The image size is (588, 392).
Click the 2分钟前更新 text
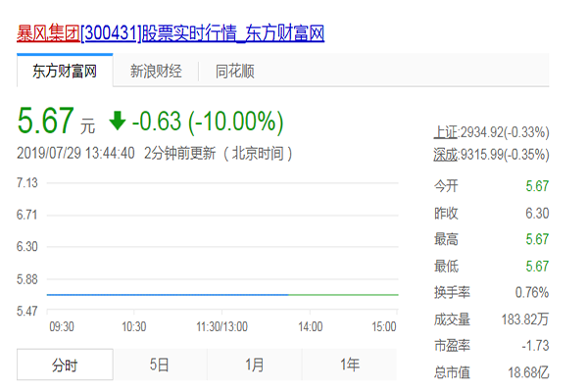tap(180, 153)
